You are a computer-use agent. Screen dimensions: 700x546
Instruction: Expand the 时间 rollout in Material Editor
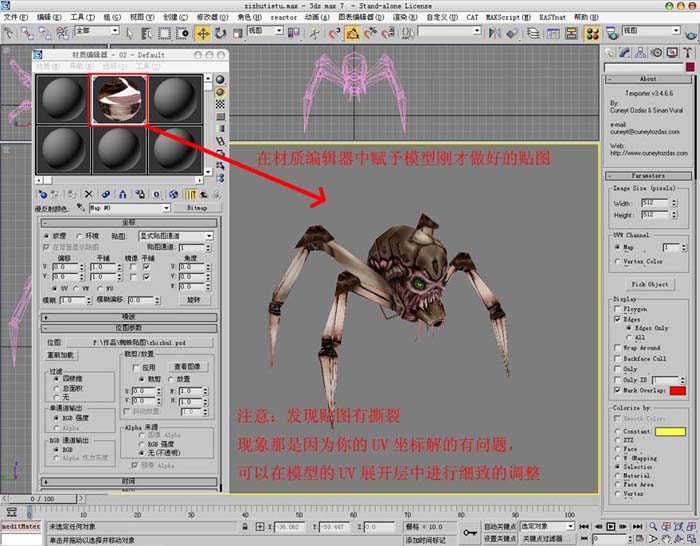129,482
